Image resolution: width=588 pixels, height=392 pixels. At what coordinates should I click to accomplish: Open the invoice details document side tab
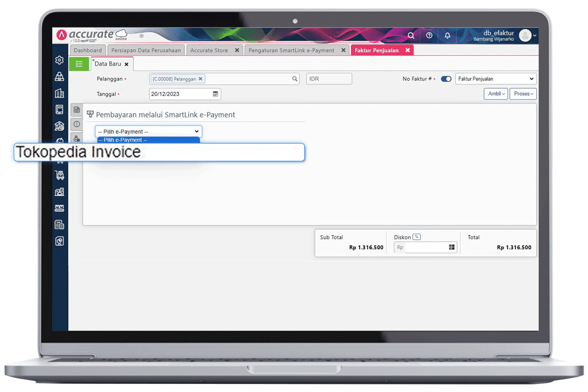pos(76,110)
